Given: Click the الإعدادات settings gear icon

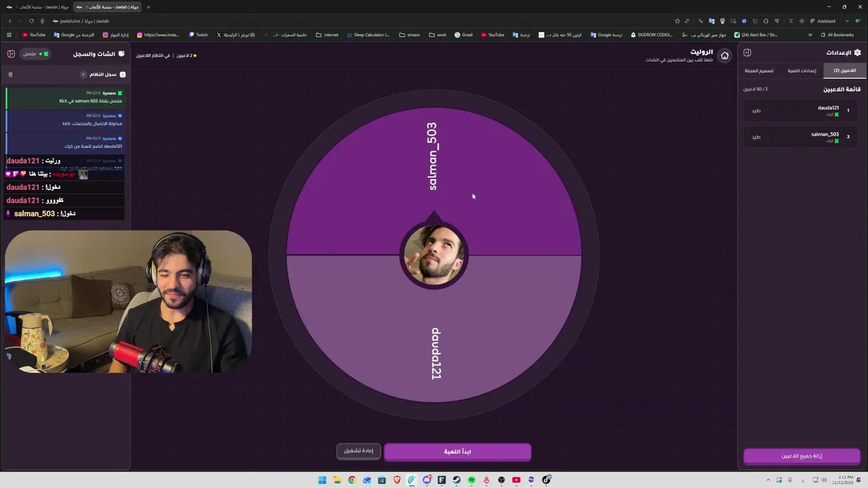Looking at the screenshot, I should (857, 53).
